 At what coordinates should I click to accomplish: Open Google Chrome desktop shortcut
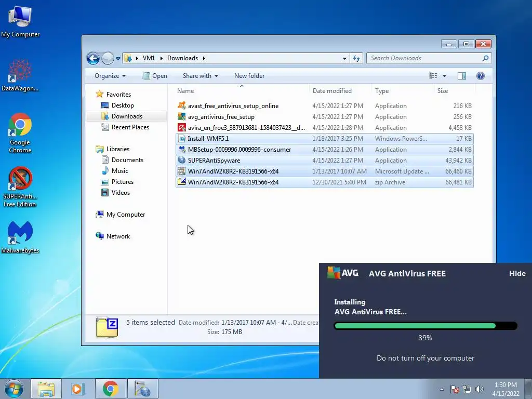[x=20, y=133]
